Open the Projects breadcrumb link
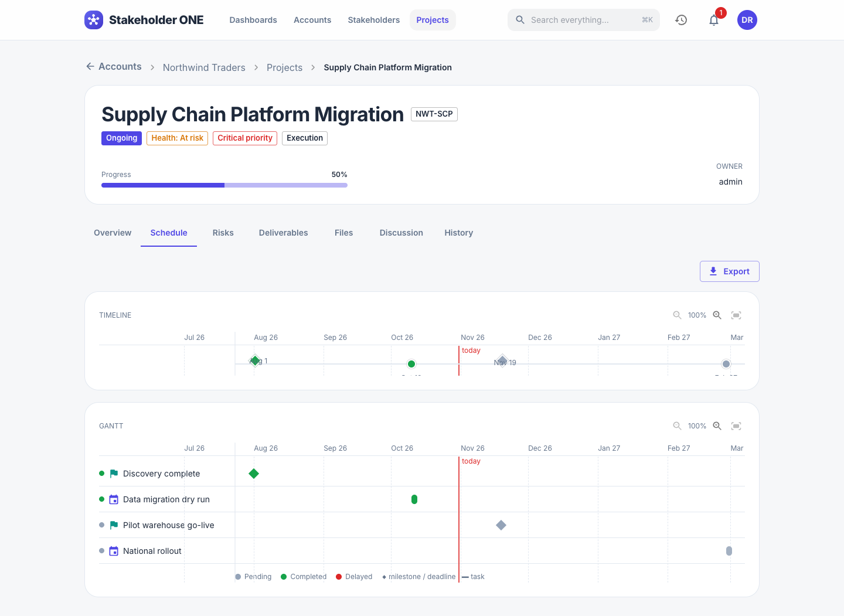844x616 pixels. (285, 67)
